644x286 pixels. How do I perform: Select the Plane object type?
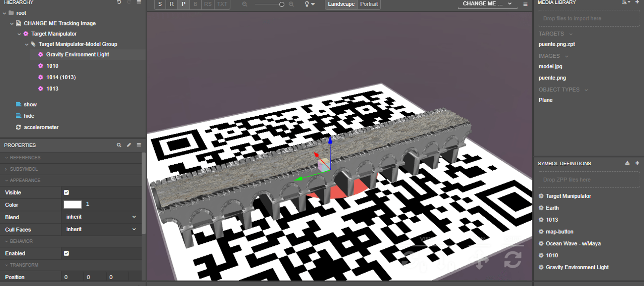point(545,100)
